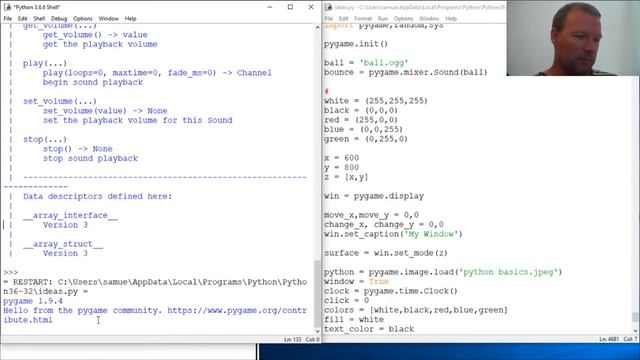Click 'change_x, change_y = 0,0' line
640x360 pixels.
384,225
